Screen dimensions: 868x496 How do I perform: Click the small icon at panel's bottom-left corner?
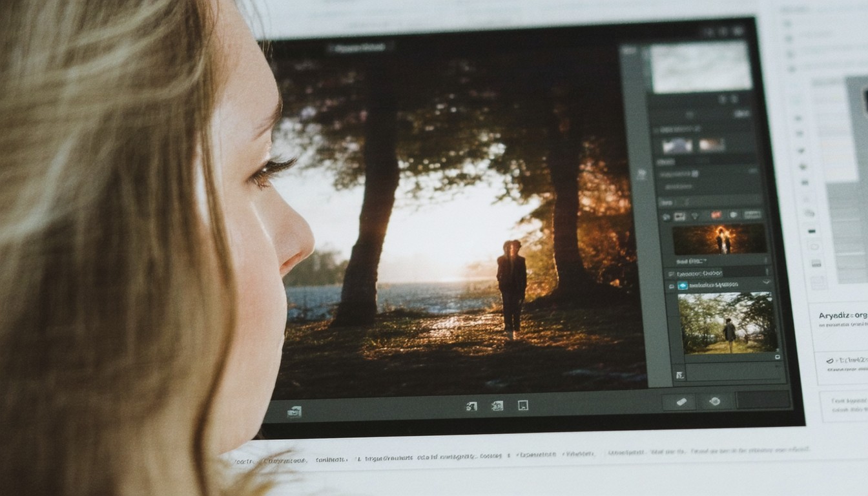click(x=679, y=375)
